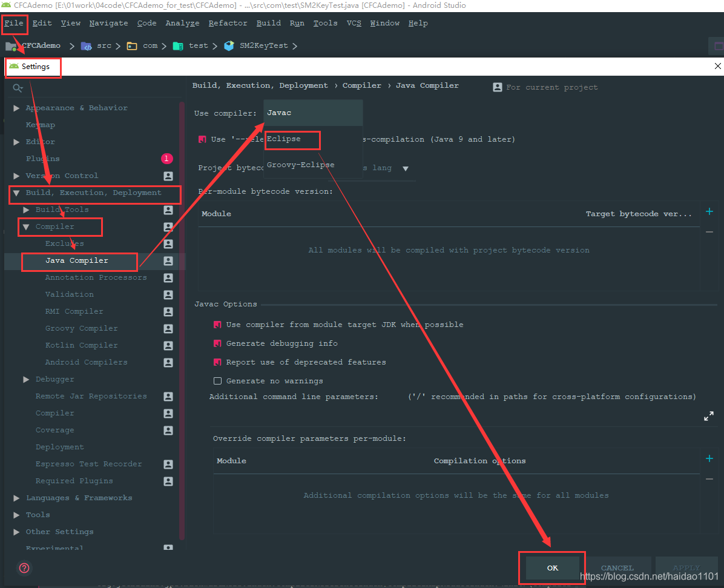Open project bytecode version dropdown arrow
724x588 pixels.
tap(406, 168)
